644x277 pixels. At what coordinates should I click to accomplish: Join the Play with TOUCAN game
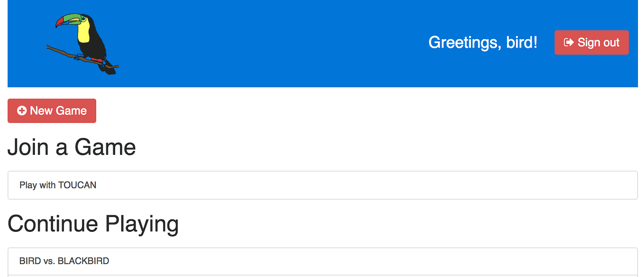click(x=322, y=185)
